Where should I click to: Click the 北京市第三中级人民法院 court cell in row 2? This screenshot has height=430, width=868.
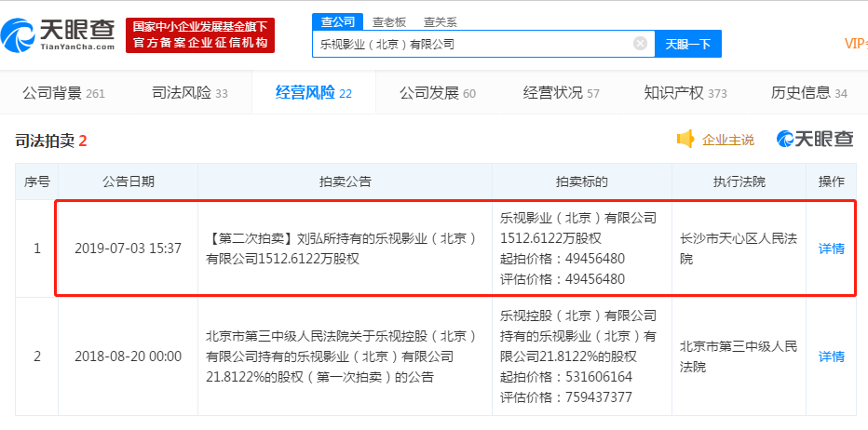pyautogui.click(x=739, y=356)
